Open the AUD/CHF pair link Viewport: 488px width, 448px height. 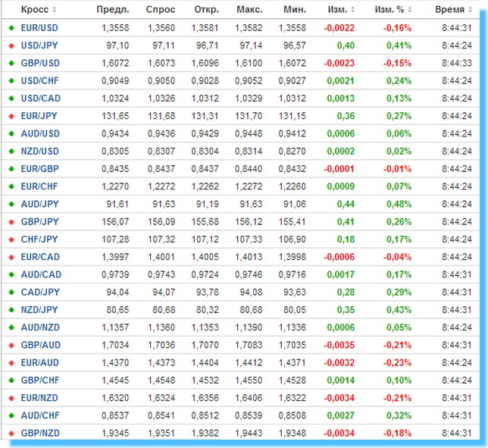(40, 415)
